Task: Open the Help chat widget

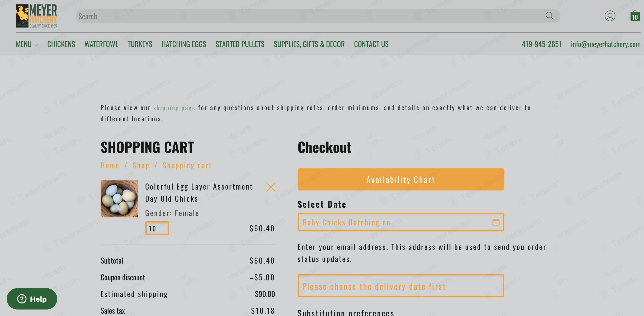Action: (x=32, y=299)
